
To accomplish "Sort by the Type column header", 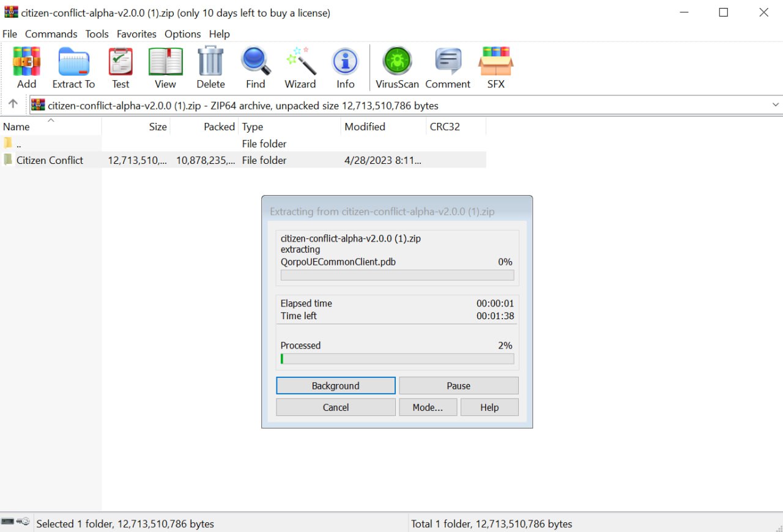I will (289, 127).
